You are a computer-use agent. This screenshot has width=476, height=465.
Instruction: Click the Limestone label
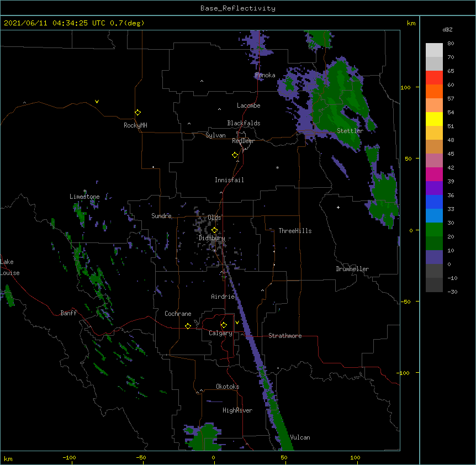coord(84,197)
